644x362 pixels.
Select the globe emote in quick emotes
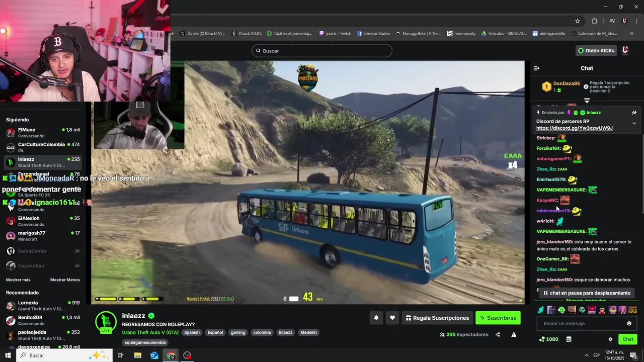[582, 310]
